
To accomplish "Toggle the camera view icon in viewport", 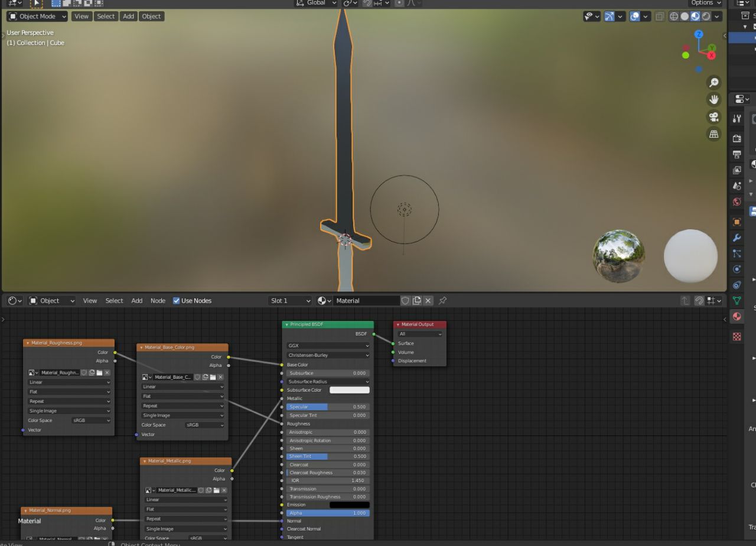I will [x=714, y=117].
